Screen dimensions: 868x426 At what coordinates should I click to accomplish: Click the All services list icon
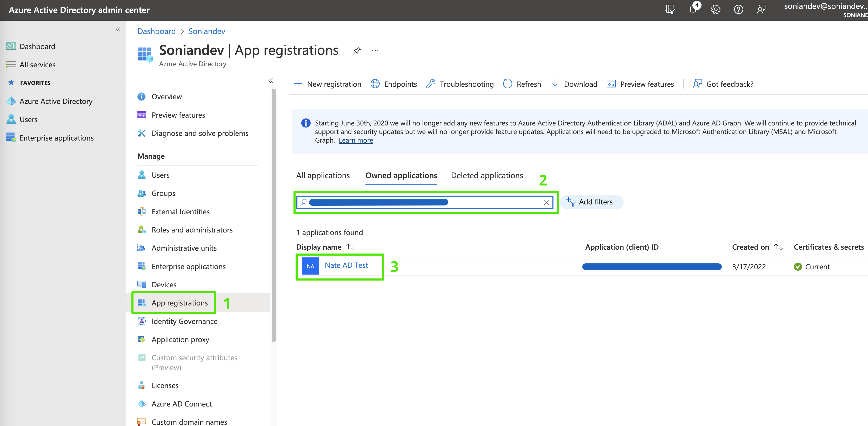tap(11, 64)
